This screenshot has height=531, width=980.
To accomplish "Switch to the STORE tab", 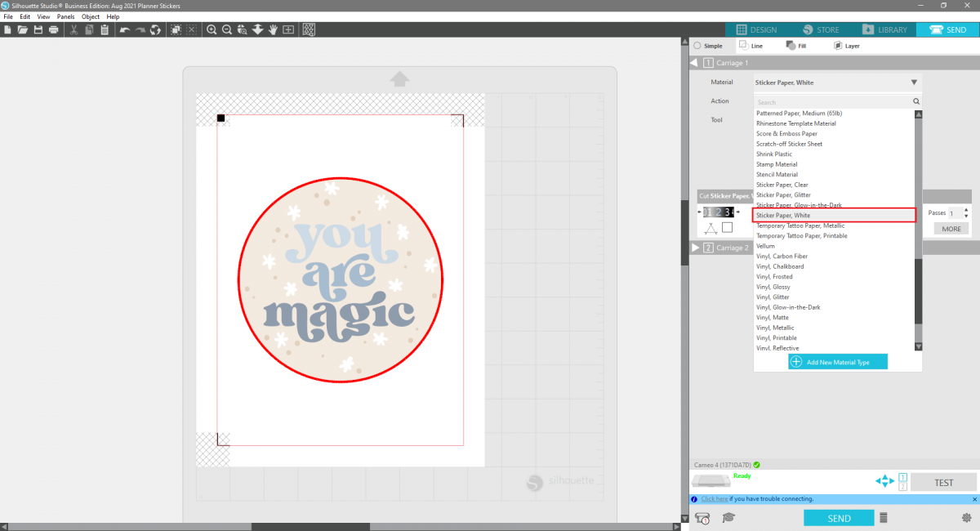I will (x=822, y=29).
